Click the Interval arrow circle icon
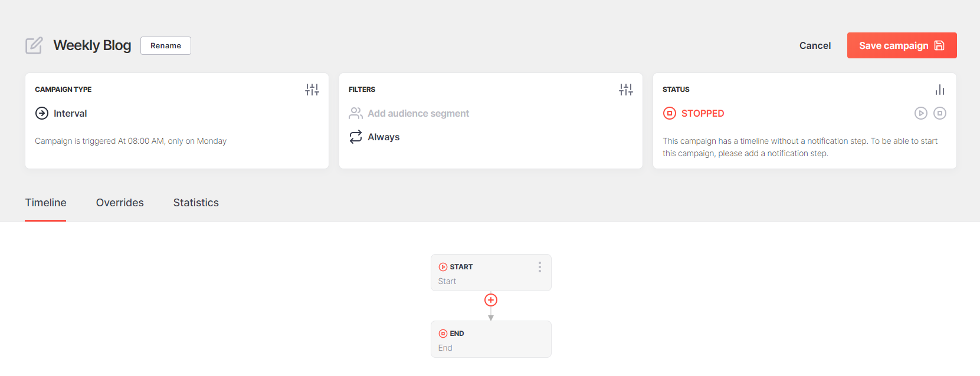The image size is (980, 376). [42, 113]
